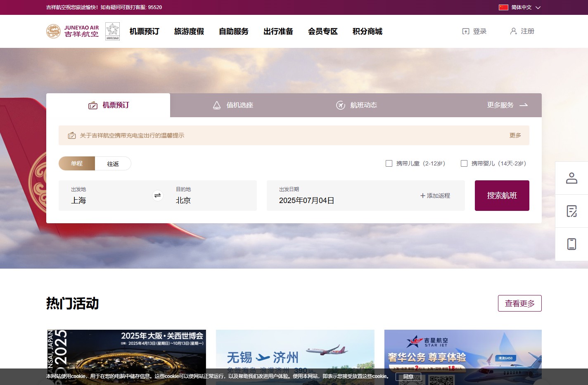Screen dimensions: 588x385
Task: Click 同意 to accept cookies
Action: coord(408,376)
